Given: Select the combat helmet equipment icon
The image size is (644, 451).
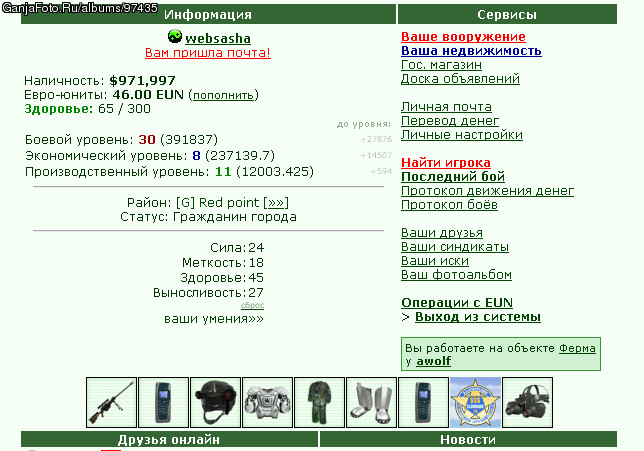Looking at the screenshot, I should coord(216,403).
